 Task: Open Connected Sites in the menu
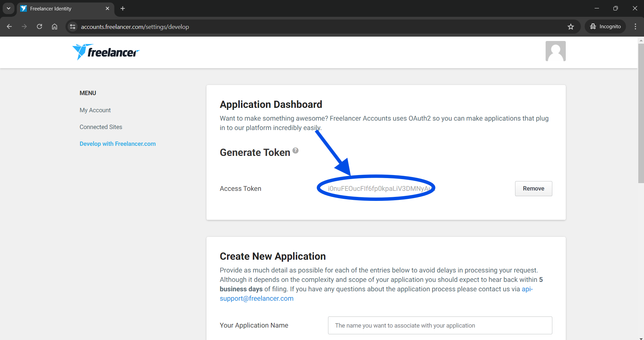point(101,127)
